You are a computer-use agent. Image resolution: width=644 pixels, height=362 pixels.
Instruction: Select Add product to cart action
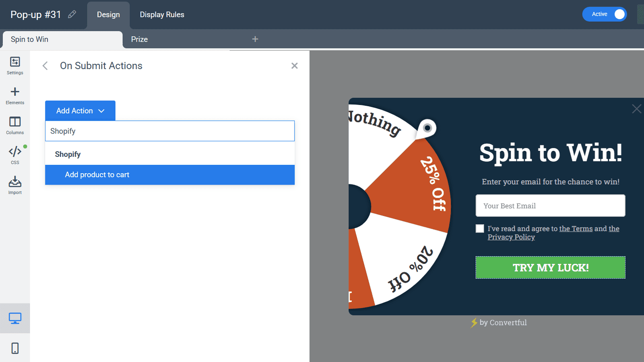pos(97,175)
